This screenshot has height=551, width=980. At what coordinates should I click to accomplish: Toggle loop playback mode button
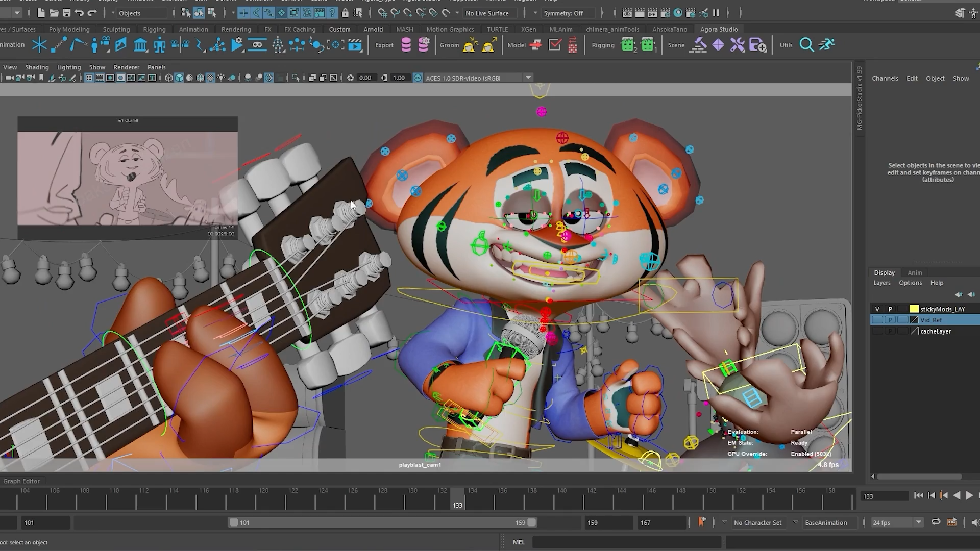(x=936, y=522)
